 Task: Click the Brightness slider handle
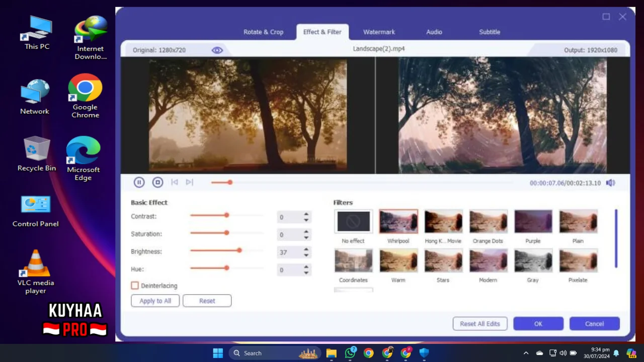239,250
